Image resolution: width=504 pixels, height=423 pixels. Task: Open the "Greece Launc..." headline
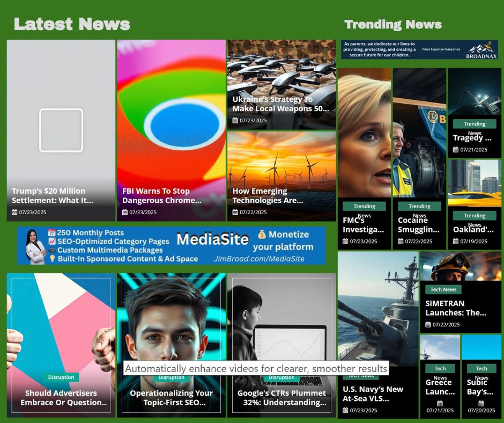tap(440, 387)
